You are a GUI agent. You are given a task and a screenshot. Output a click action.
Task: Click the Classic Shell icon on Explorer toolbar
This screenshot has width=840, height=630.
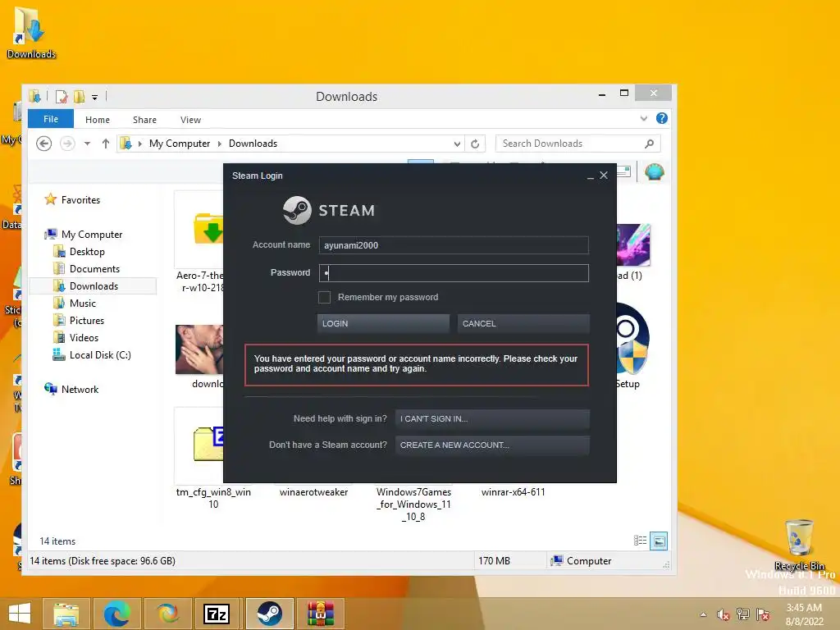654,172
